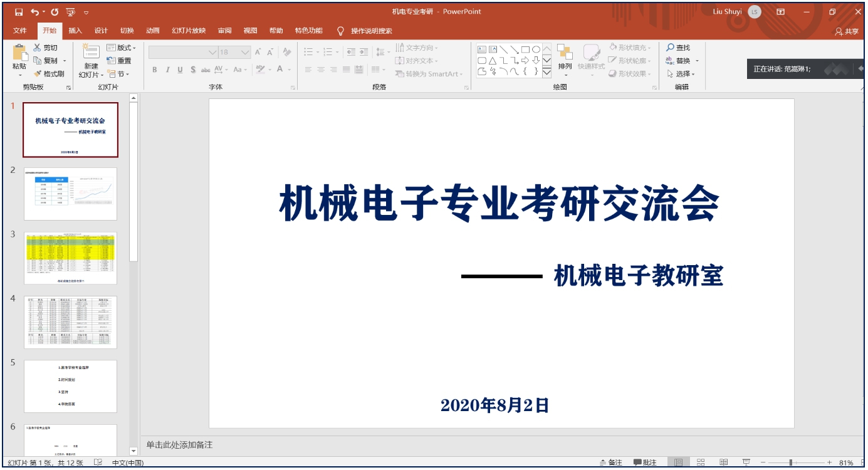Toggle the comments (批注) pane
Screen dimensions: 868x470
645,462
